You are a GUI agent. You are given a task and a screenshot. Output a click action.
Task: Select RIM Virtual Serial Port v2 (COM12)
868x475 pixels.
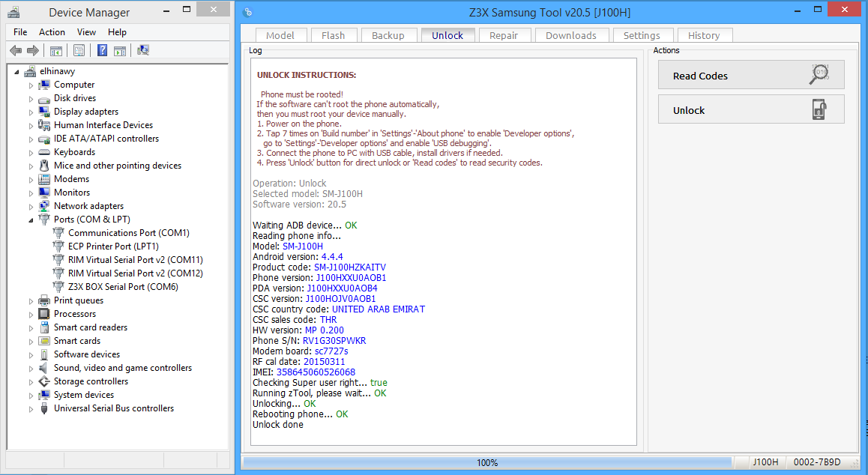click(135, 273)
